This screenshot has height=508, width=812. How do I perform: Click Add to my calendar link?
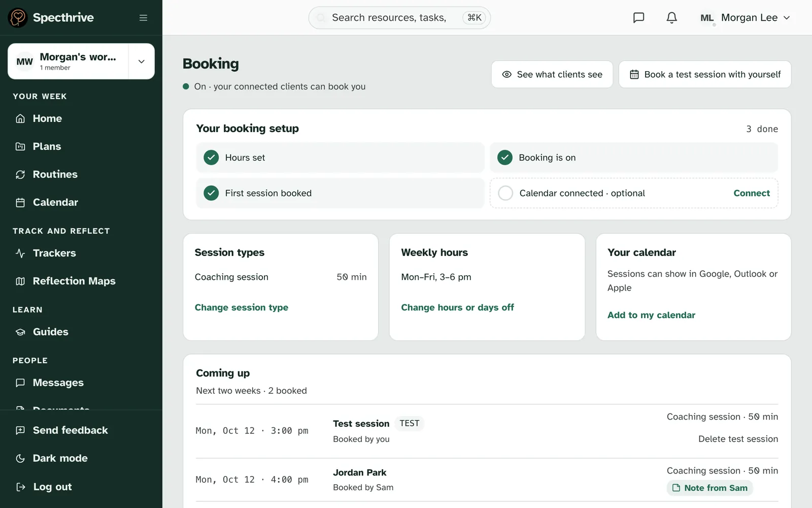point(651,315)
